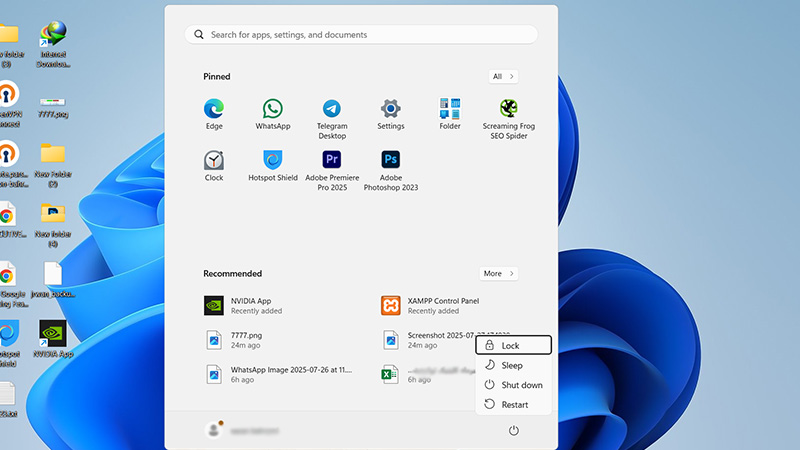800x450 pixels.
Task: Select NVIDIA App desktop shortcut
Action: (x=53, y=339)
